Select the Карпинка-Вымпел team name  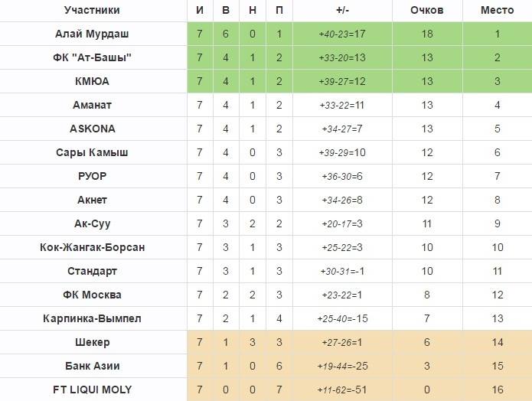[92, 318]
